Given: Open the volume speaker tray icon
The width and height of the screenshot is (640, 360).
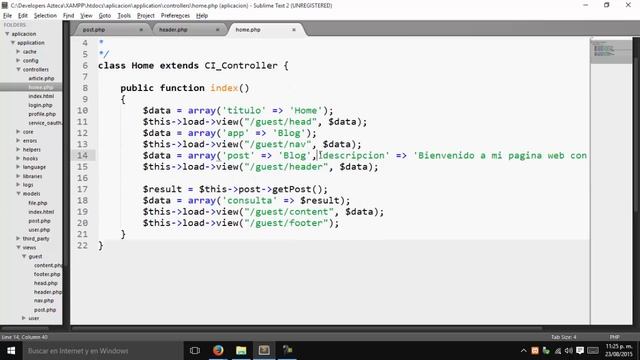Looking at the screenshot, I should point(569,351).
